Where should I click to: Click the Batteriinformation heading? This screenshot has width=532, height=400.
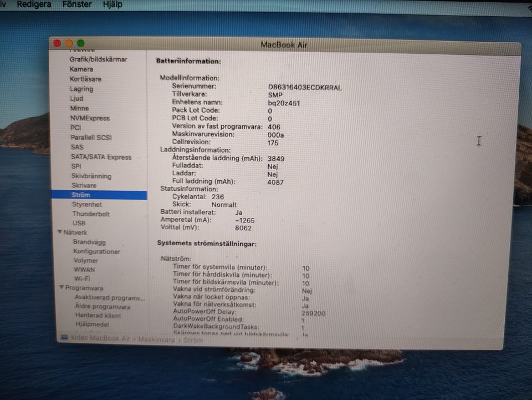pos(188,61)
